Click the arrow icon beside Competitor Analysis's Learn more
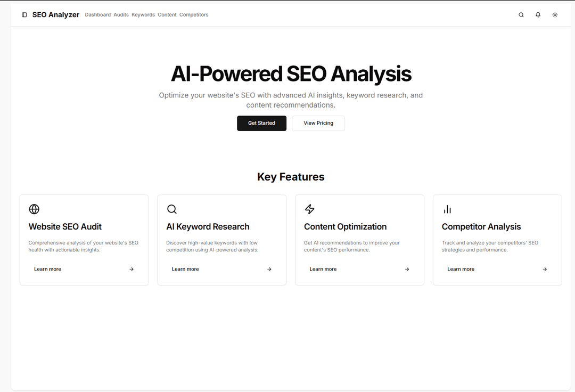This screenshot has width=575, height=392. click(544, 269)
